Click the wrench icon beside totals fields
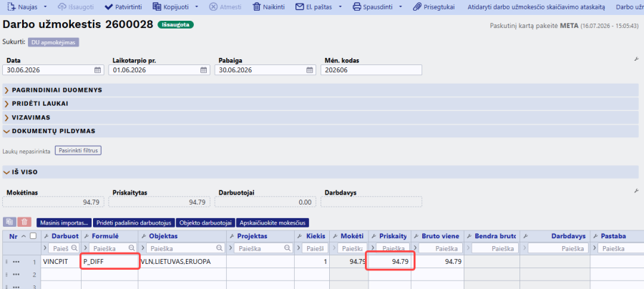 [x=637, y=191]
